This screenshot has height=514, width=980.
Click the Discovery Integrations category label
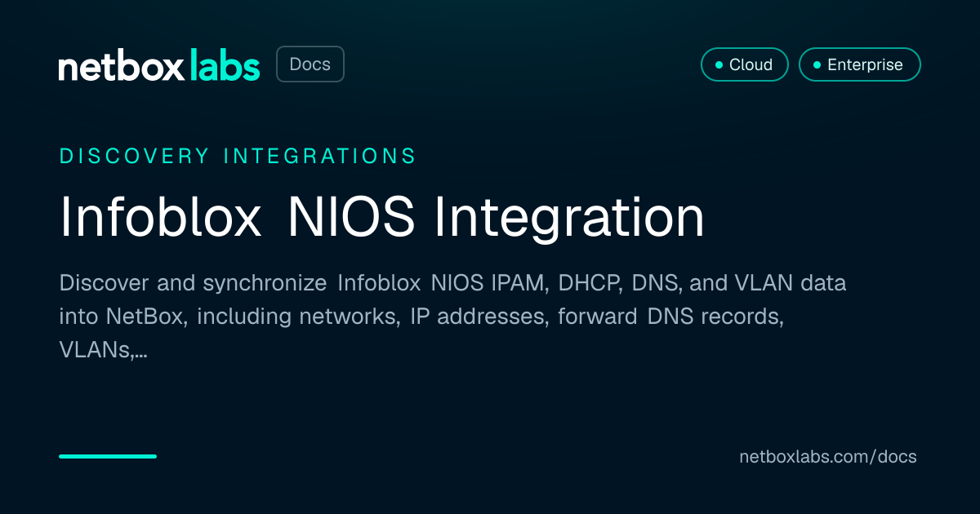coord(238,156)
